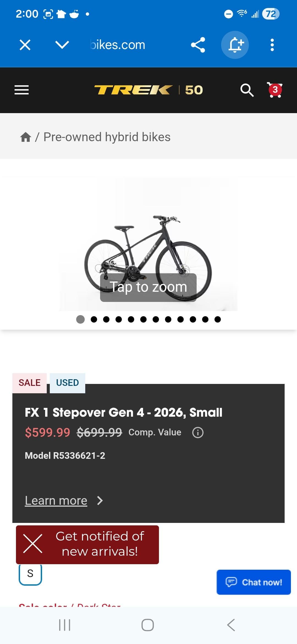The width and height of the screenshot is (297, 644).
Task: Open the shopping cart with 3 items
Action: (x=275, y=90)
